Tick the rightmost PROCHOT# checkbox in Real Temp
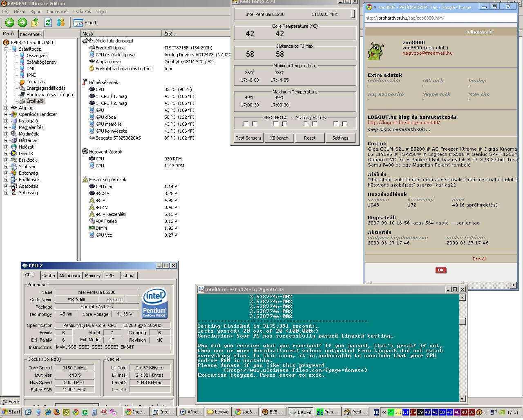 pos(344,124)
